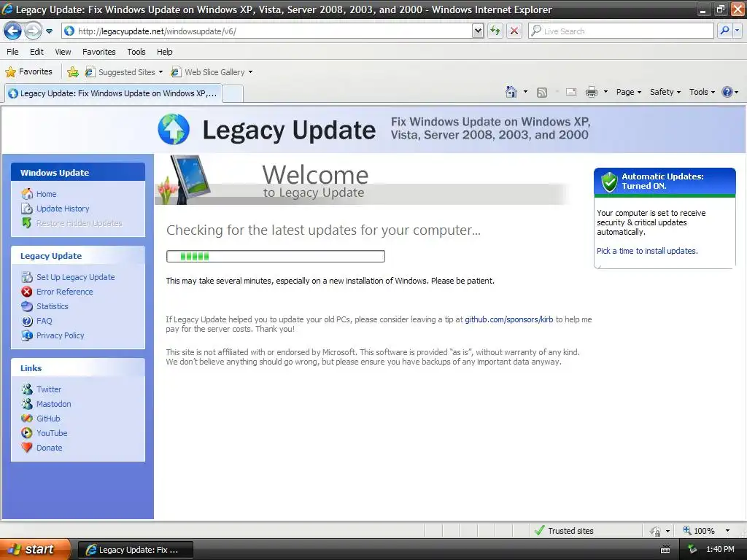The image size is (747, 560).
Task: Click inside the Live Search box
Action: [x=621, y=31]
